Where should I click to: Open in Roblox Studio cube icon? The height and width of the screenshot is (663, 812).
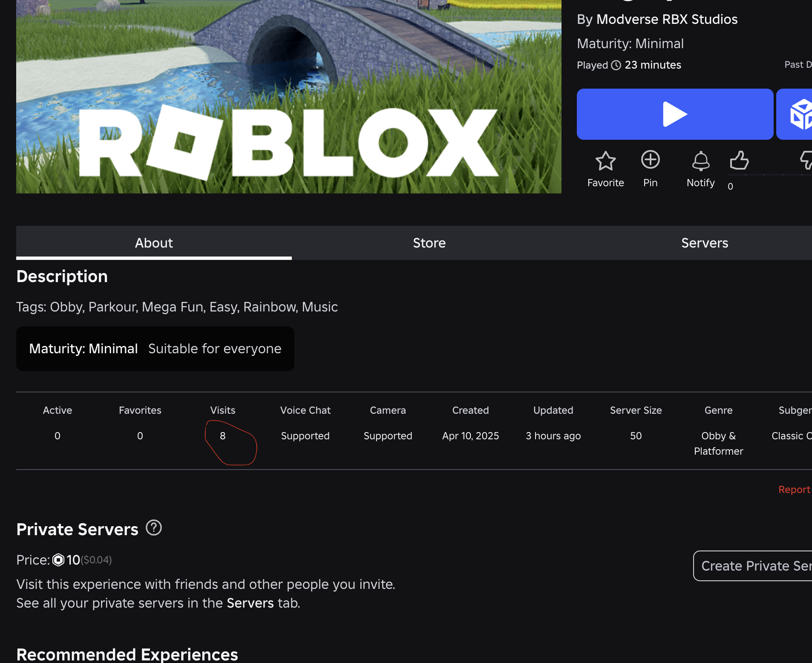(799, 114)
